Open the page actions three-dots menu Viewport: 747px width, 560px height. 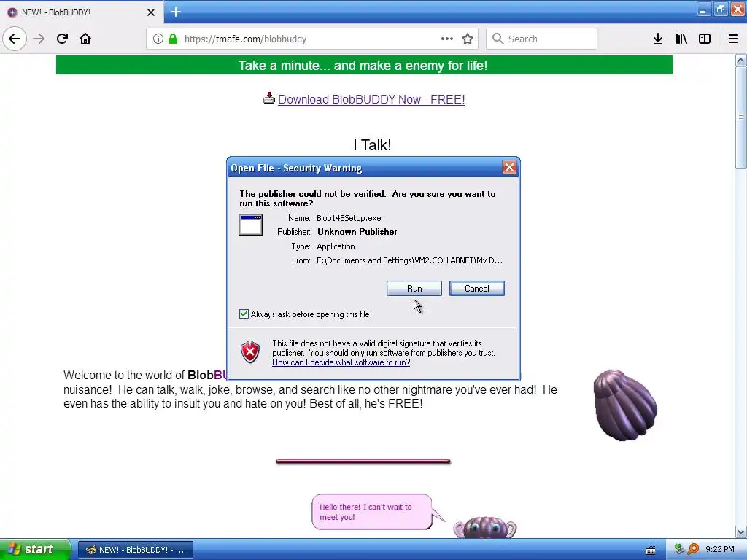coord(447,39)
